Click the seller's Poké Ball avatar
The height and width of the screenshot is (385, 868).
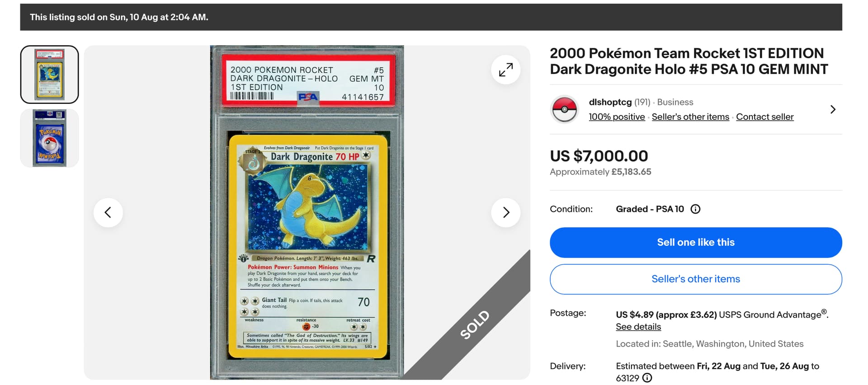tap(564, 109)
